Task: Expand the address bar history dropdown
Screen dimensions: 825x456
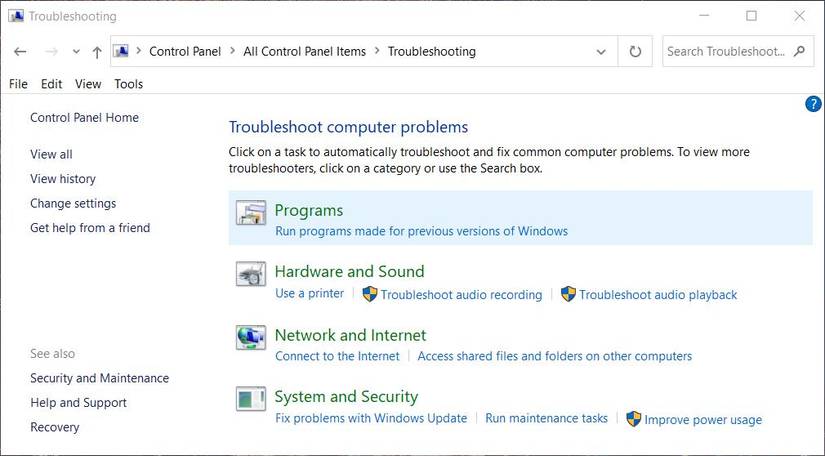Action: tap(601, 52)
